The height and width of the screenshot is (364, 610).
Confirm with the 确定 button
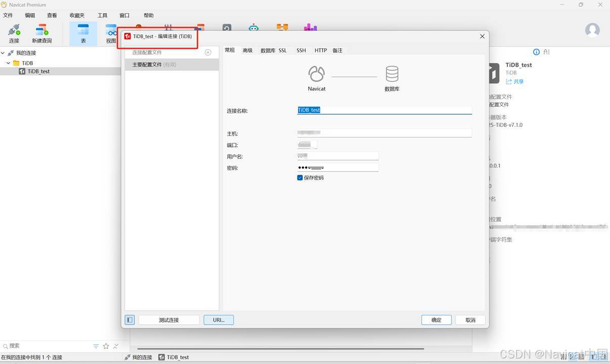pyautogui.click(x=436, y=320)
